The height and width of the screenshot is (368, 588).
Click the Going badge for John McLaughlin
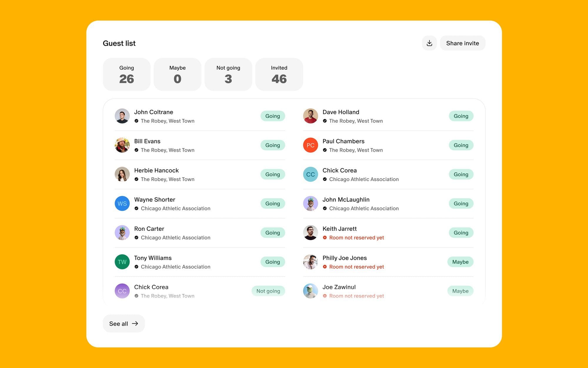[x=461, y=203]
